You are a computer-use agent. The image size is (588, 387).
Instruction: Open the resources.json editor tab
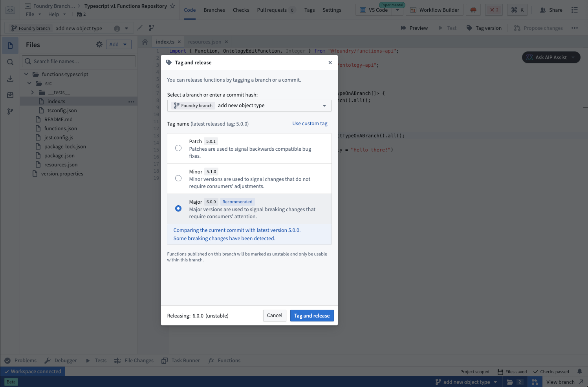pos(204,42)
